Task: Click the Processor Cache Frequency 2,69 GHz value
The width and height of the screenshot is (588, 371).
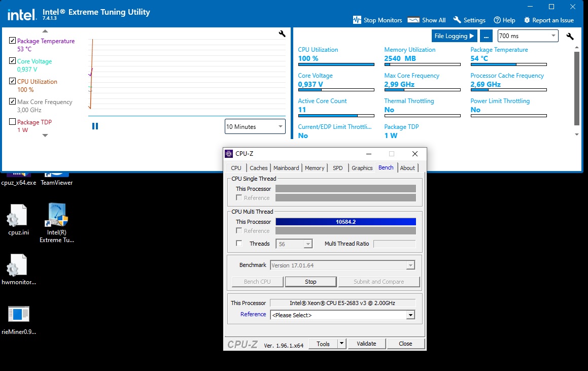Action: pyautogui.click(x=485, y=84)
